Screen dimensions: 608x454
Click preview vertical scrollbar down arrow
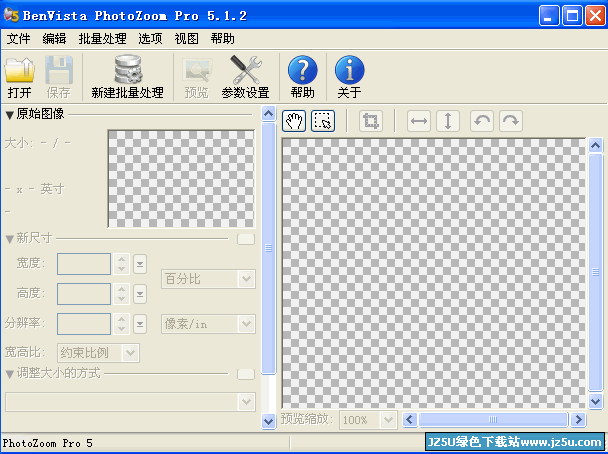pos(596,401)
